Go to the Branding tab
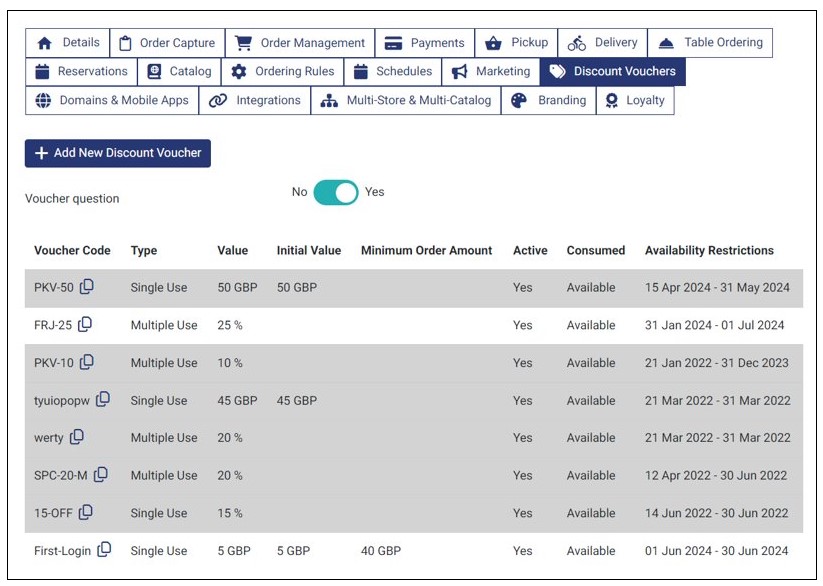The image size is (823, 586). click(548, 100)
